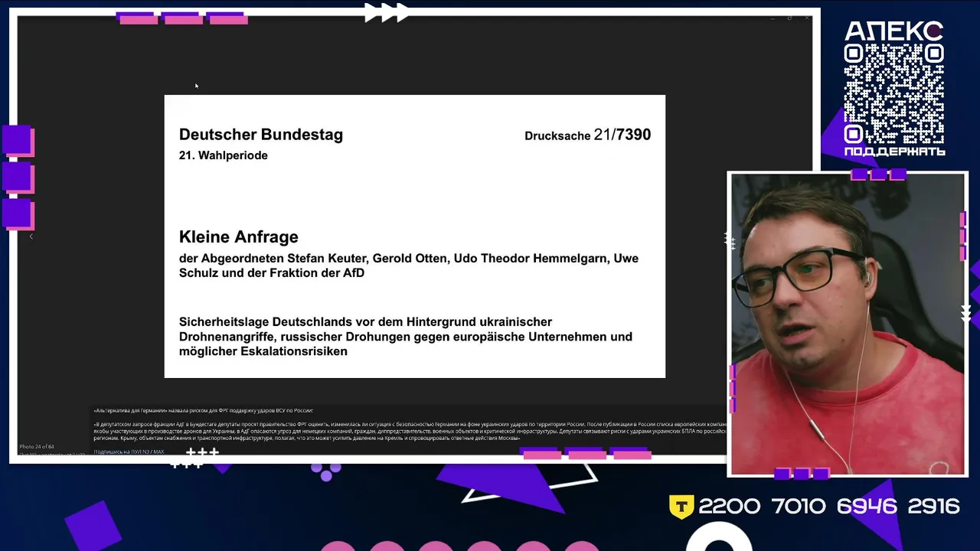Click the "ПОДДЕРЖАТЬ" label under the QR code
The width and height of the screenshot is (980, 551).
point(894,152)
